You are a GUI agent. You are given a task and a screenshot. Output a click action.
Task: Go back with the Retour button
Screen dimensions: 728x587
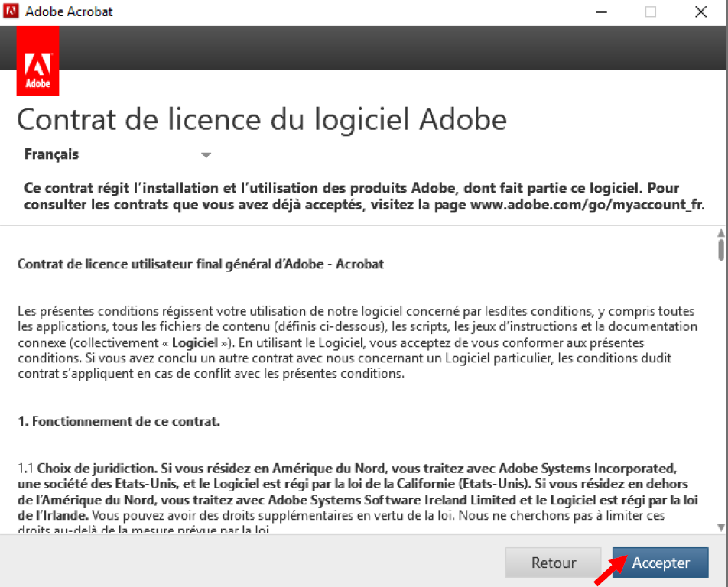click(553, 563)
